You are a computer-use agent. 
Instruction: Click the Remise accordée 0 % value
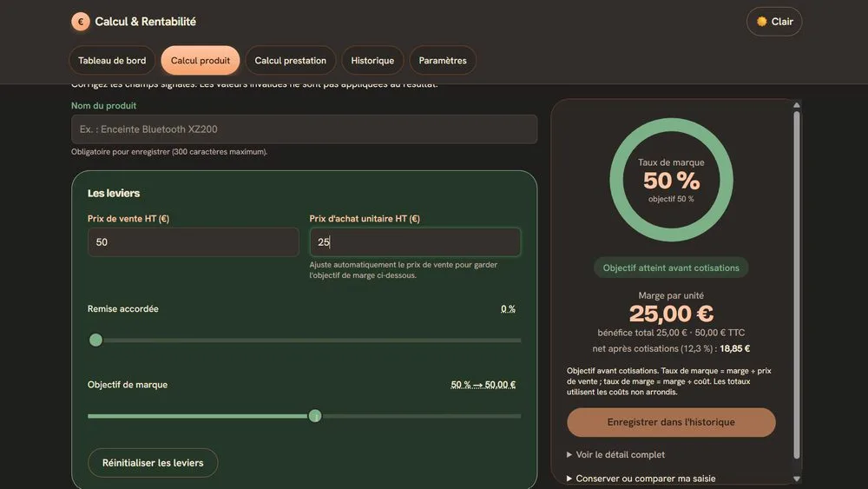click(x=508, y=308)
